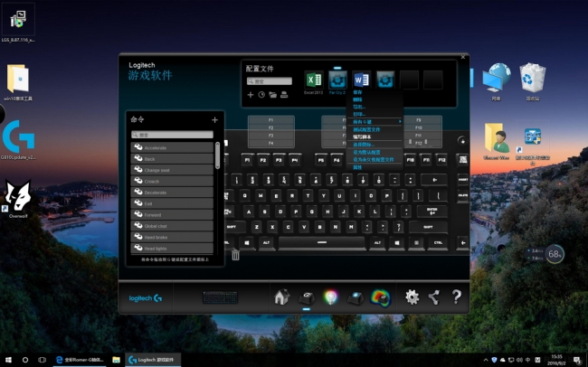Image resolution: width=588 pixels, height=367 pixels.
Task: Select the Head lights command
Action: click(x=172, y=249)
